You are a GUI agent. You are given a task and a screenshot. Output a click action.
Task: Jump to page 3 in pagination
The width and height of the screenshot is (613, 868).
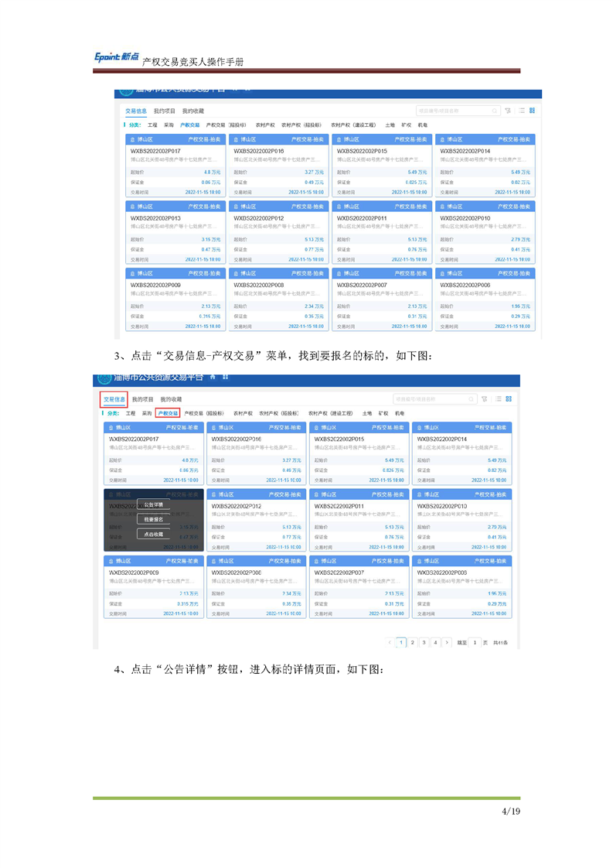point(424,642)
